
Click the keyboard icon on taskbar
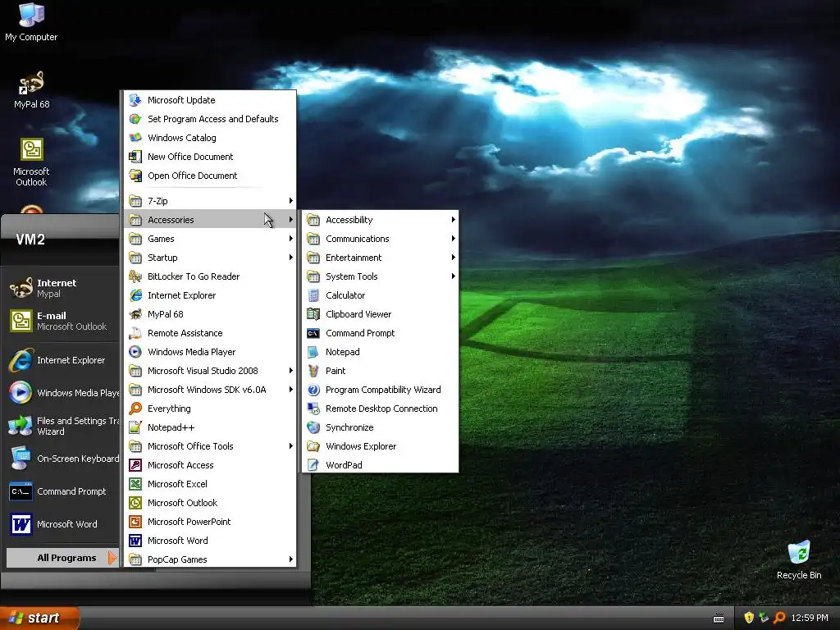719,619
